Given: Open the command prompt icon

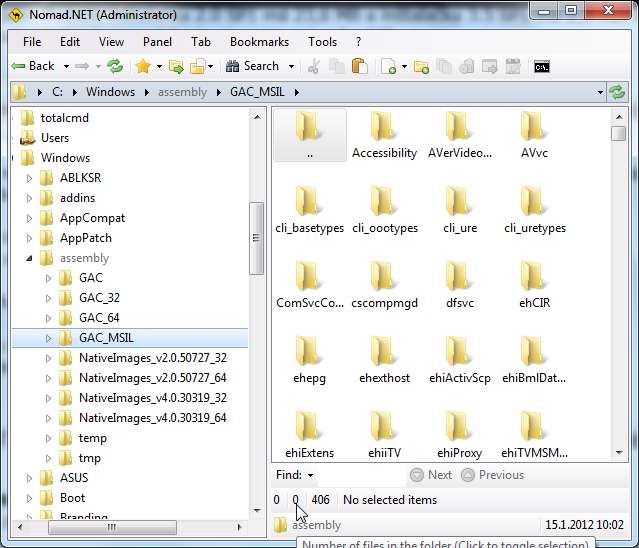Looking at the screenshot, I should 542,67.
